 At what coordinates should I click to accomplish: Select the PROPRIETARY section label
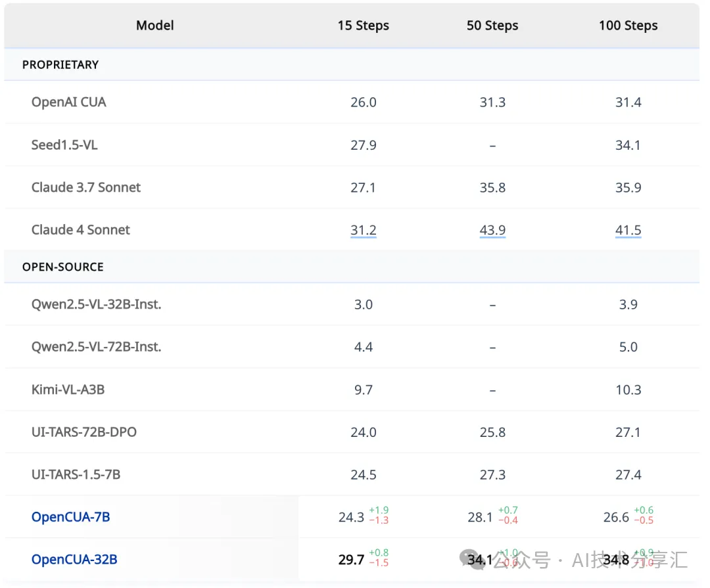[x=60, y=65]
